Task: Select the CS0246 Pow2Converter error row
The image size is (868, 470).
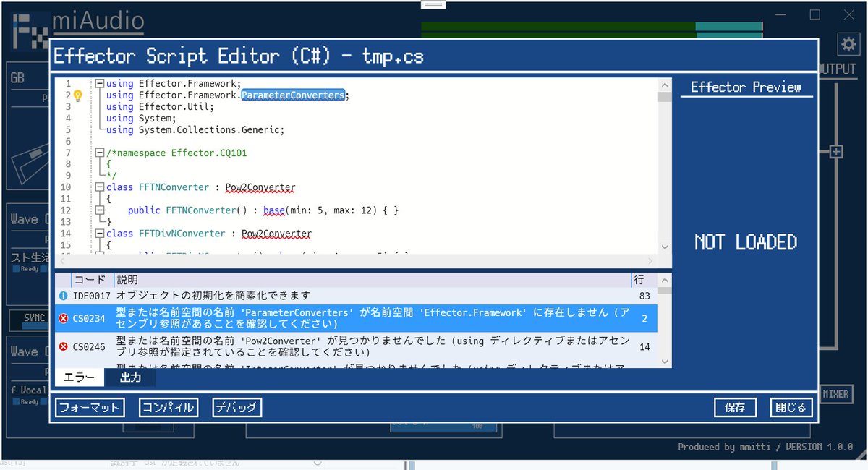Action: click(x=357, y=347)
